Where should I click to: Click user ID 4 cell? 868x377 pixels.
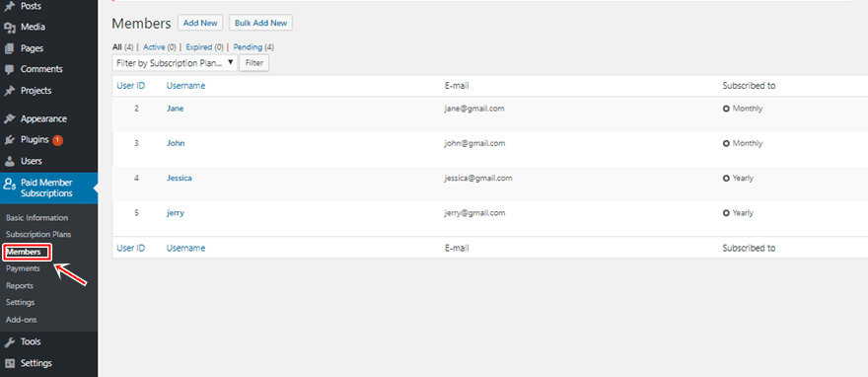[136, 179]
